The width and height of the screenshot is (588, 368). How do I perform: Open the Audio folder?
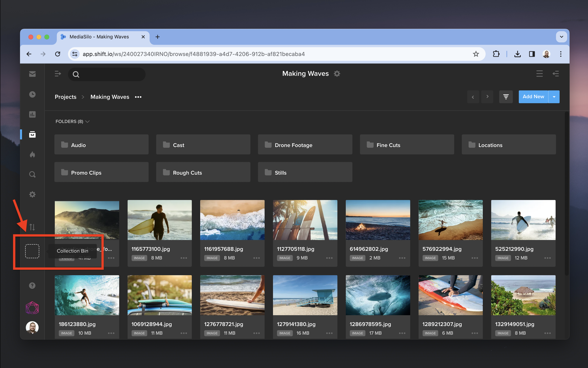coord(101,145)
